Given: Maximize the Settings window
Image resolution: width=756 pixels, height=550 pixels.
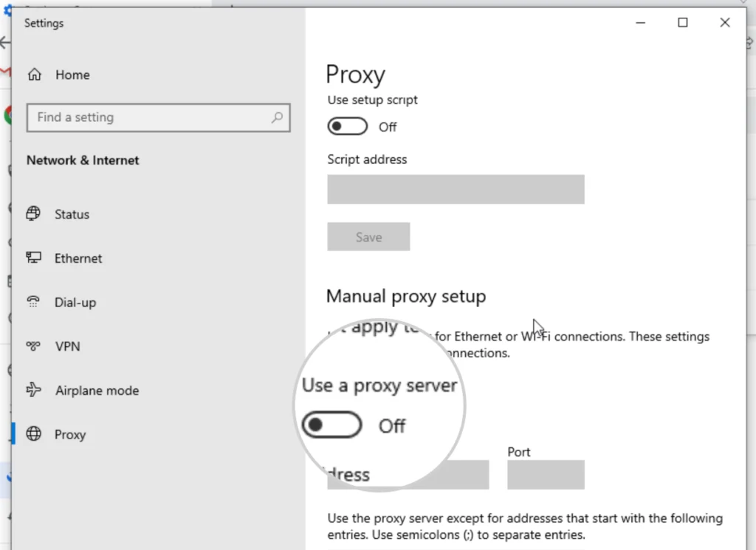Looking at the screenshot, I should point(683,23).
